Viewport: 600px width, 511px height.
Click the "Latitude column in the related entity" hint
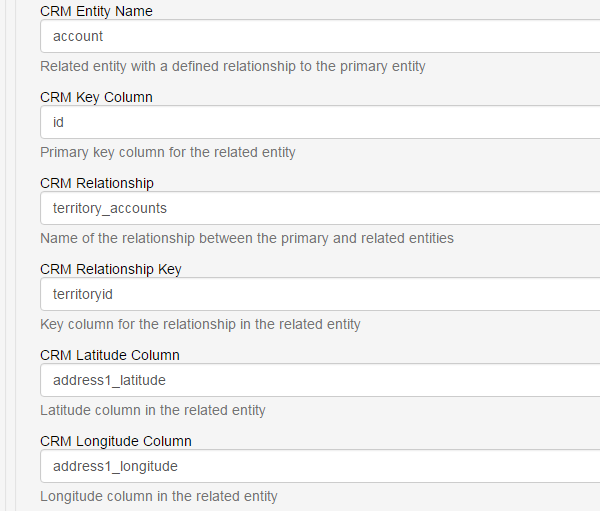click(x=153, y=411)
